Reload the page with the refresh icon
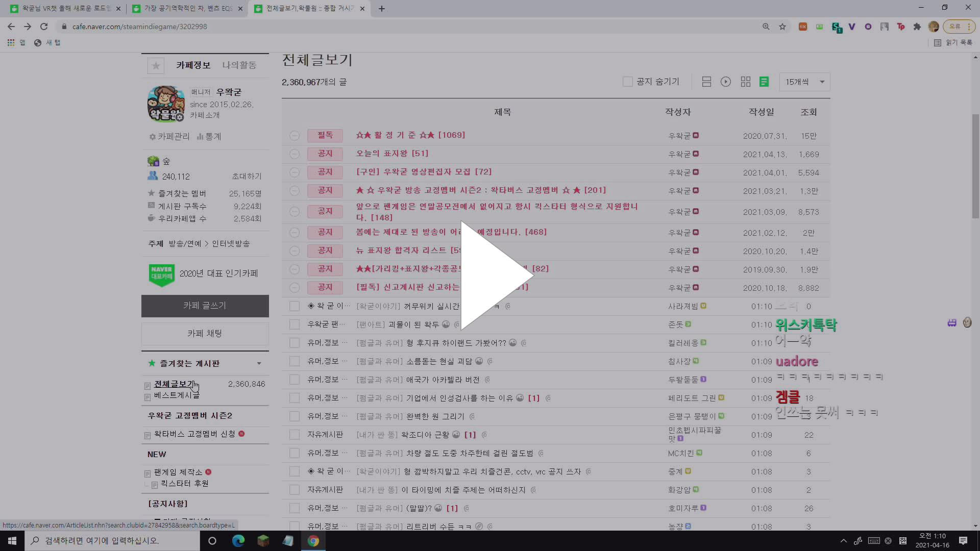 click(44, 27)
